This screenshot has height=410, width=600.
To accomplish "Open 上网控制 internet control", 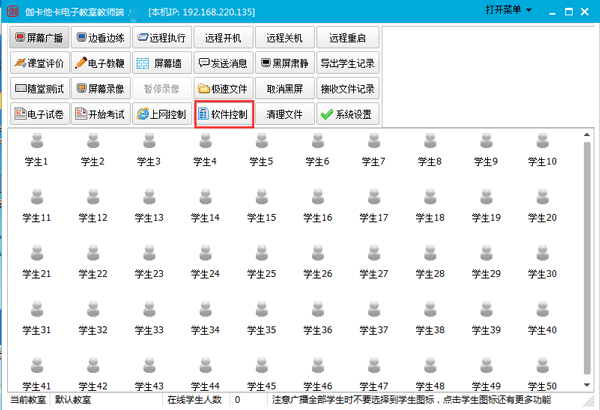I will pos(161,114).
